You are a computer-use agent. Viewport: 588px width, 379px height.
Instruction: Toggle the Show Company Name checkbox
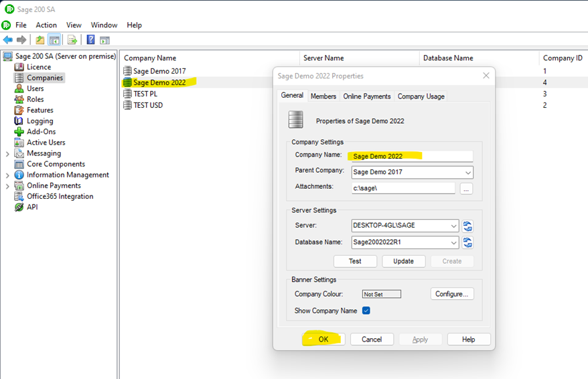click(x=366, y=311)
